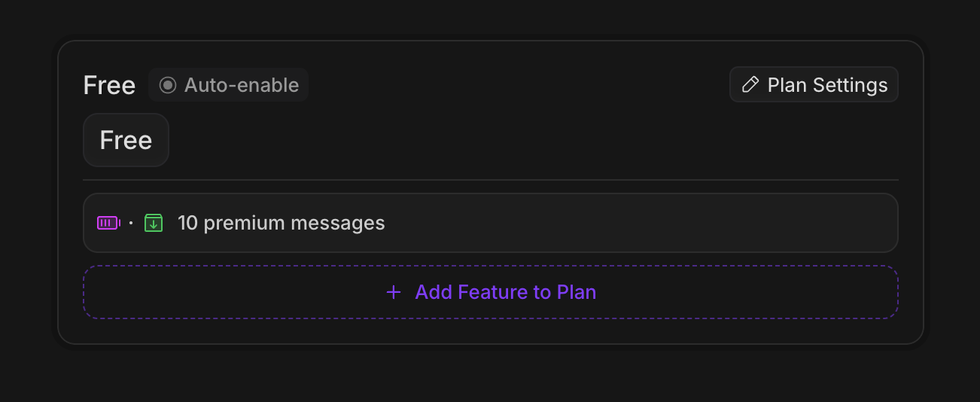Click the pencil icon beside Plan Settings

pyautogui.click(x=750, y=85)
